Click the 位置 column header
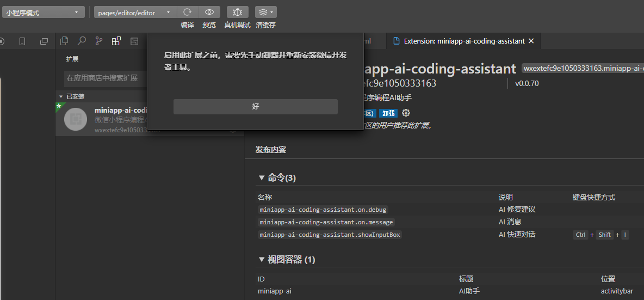The height and width of the screenshot is (300, 644). (x=608, y=279)
